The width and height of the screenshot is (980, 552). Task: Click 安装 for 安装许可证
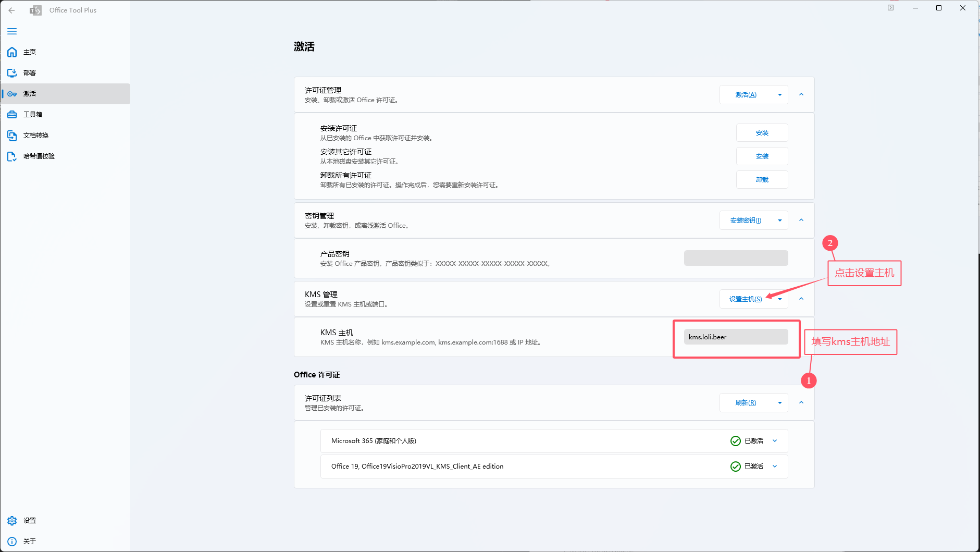(762, 133)
